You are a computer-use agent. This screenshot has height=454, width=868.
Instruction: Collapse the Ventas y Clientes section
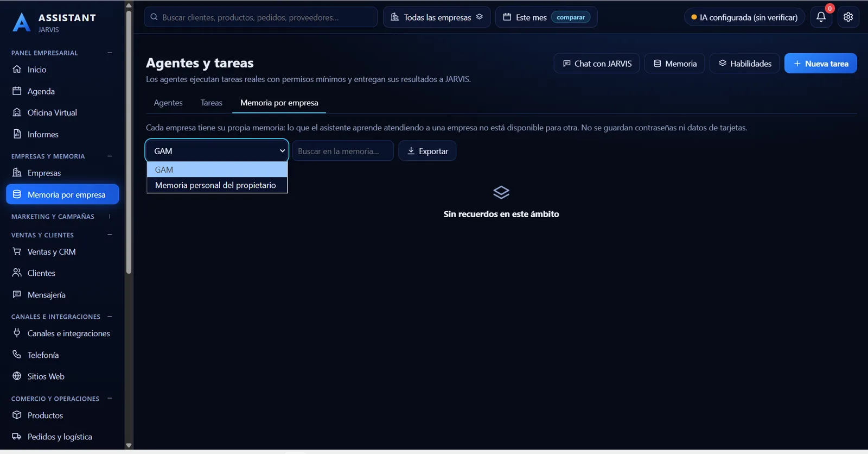coord(110,235)
